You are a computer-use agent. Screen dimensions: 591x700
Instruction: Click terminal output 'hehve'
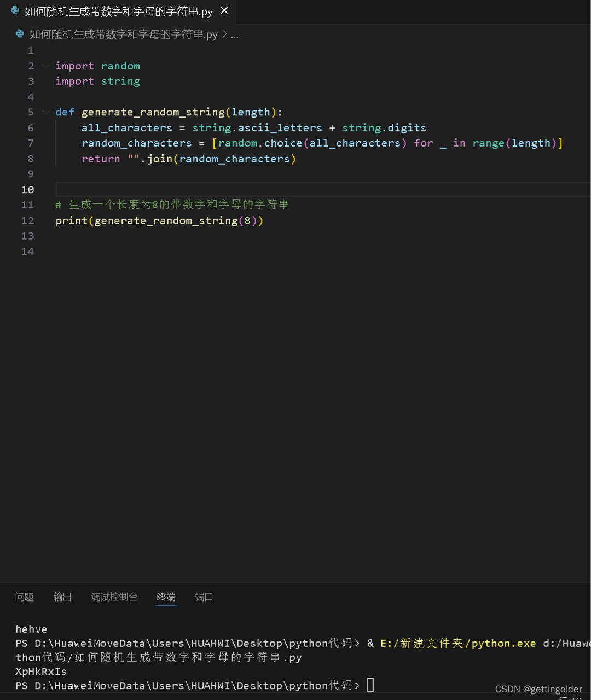(31, 629)
